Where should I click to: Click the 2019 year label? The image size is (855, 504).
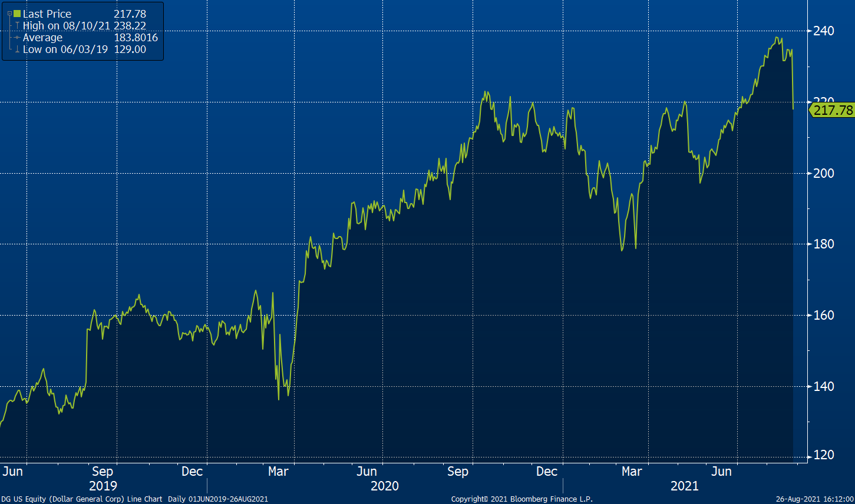103,486
